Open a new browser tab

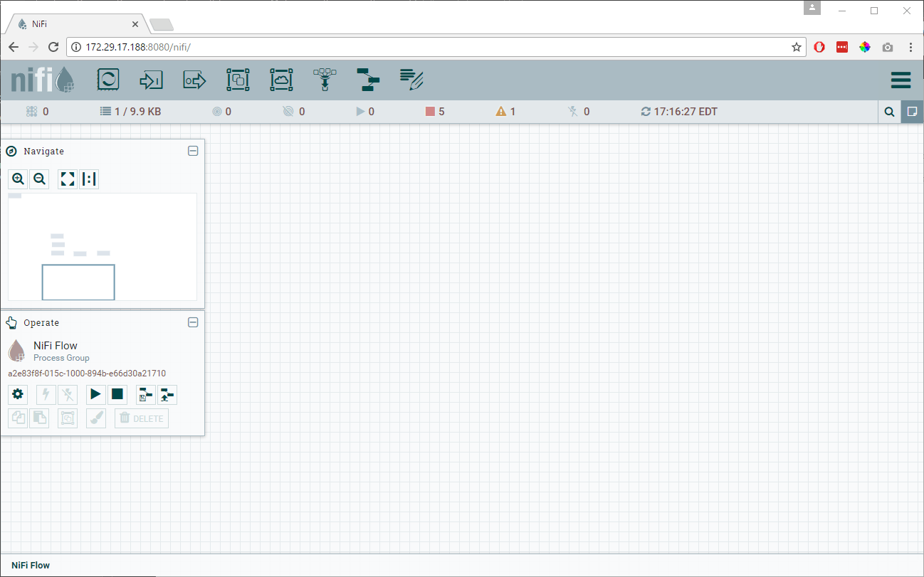[x=162, y=25]
